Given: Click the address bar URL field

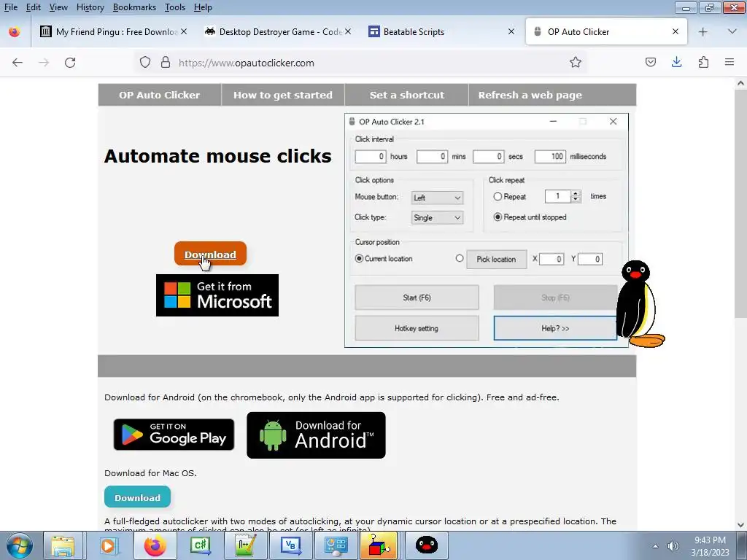Looking at the screenshot, I should [x=362, y=63].
